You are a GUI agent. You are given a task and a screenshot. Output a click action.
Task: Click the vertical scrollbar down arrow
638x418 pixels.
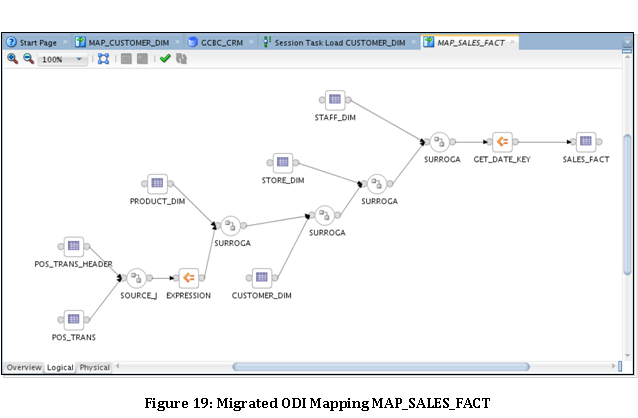point(627,355)
